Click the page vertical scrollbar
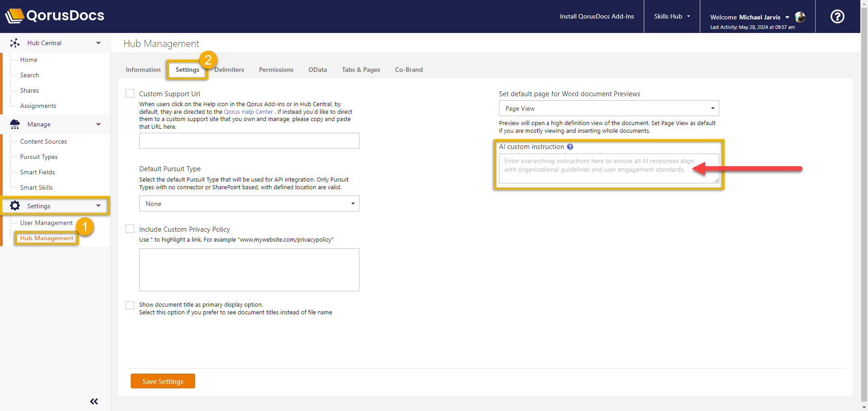This screenshot has width=868, height=411. (x=864, y=205)
